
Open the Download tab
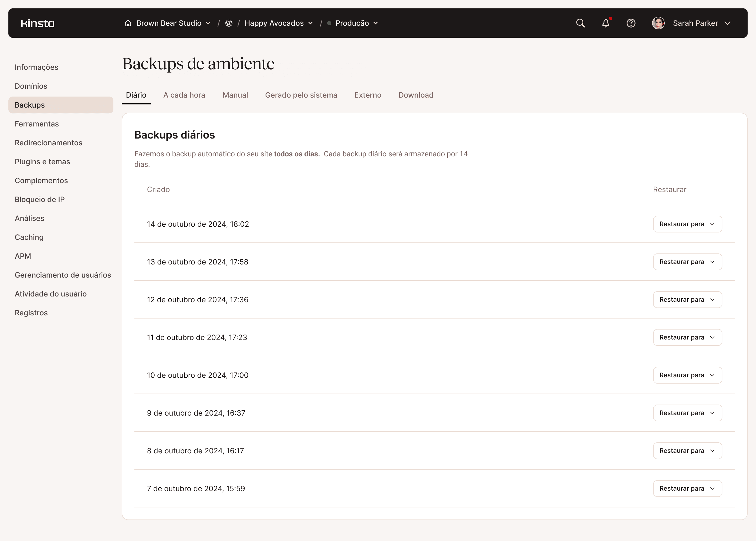415,95
